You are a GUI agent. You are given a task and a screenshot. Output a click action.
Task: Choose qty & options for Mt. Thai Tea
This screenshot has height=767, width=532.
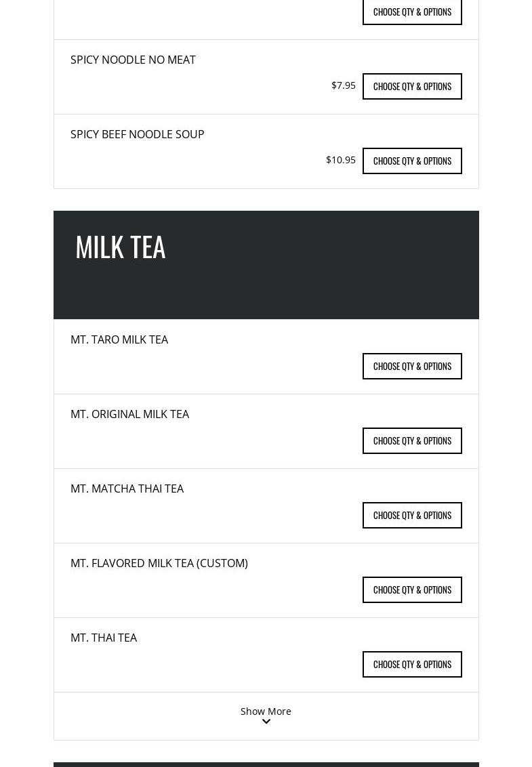coord(412,665)
